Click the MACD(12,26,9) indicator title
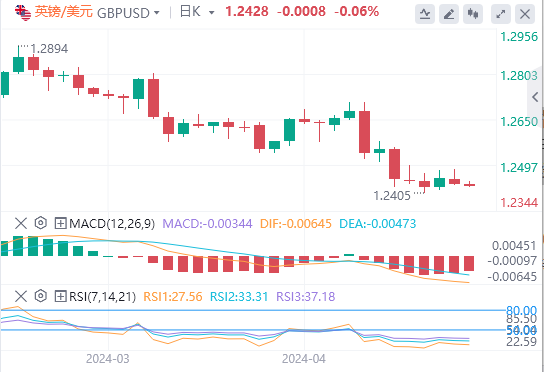Screen dimensions: 544x372 click(x=112, y=223)
